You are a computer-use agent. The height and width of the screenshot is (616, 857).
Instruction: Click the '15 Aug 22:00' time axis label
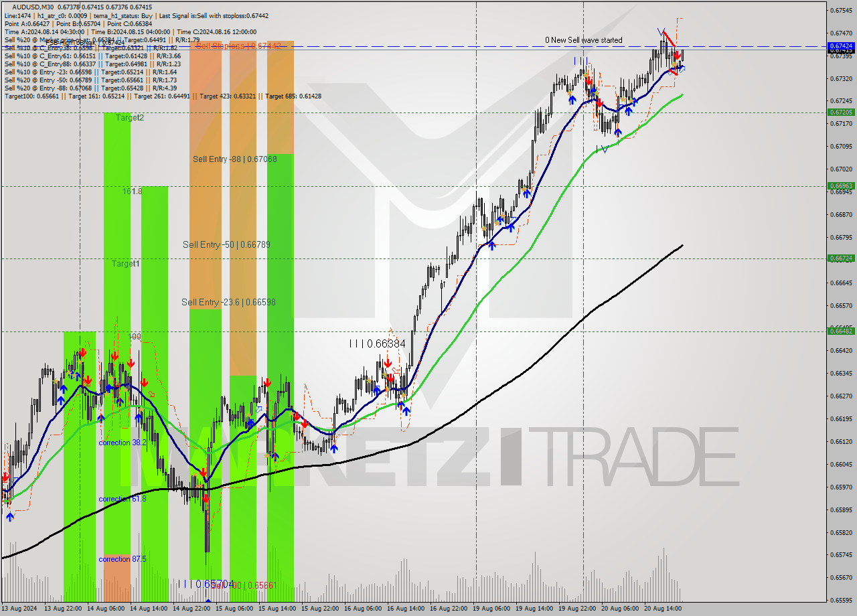tap(321, 609)
